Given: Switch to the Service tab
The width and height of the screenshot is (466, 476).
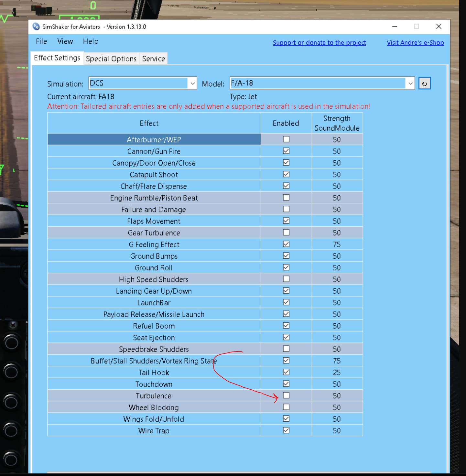Looking at the screenshot, I should point(153,59).
